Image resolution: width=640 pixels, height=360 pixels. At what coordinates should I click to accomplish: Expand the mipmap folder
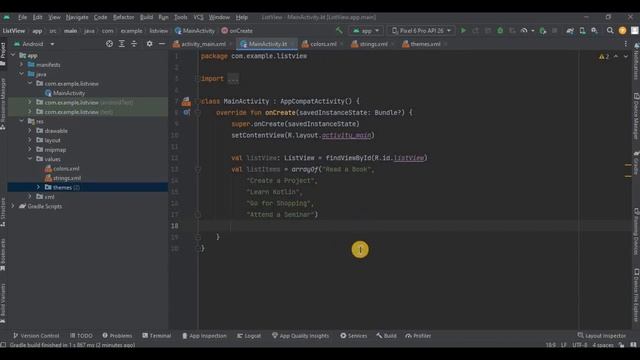pyautogui.click(x=30, y=149)
